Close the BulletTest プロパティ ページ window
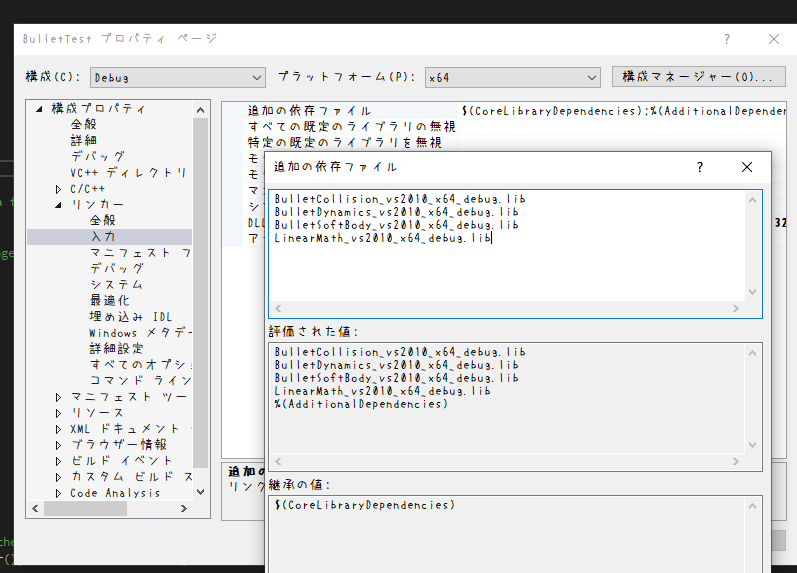The height and width of the screenshot is (573, 797). coord(774,39)
